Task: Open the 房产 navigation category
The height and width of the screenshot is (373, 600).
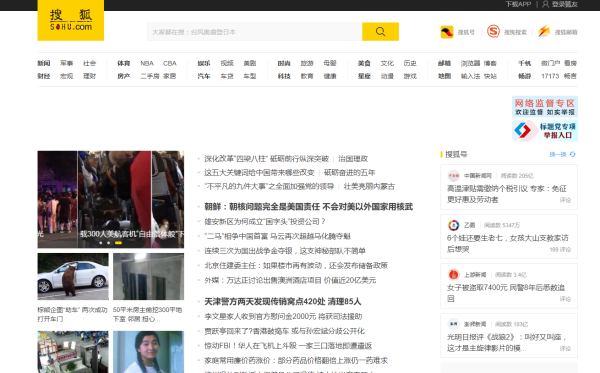Action: (124, 76)
